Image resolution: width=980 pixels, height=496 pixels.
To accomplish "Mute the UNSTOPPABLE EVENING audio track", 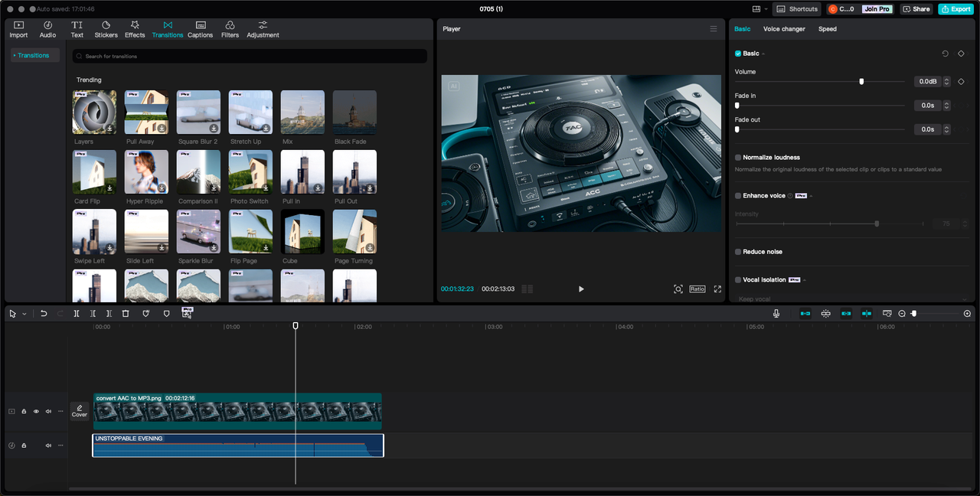I will pos(48,445).
